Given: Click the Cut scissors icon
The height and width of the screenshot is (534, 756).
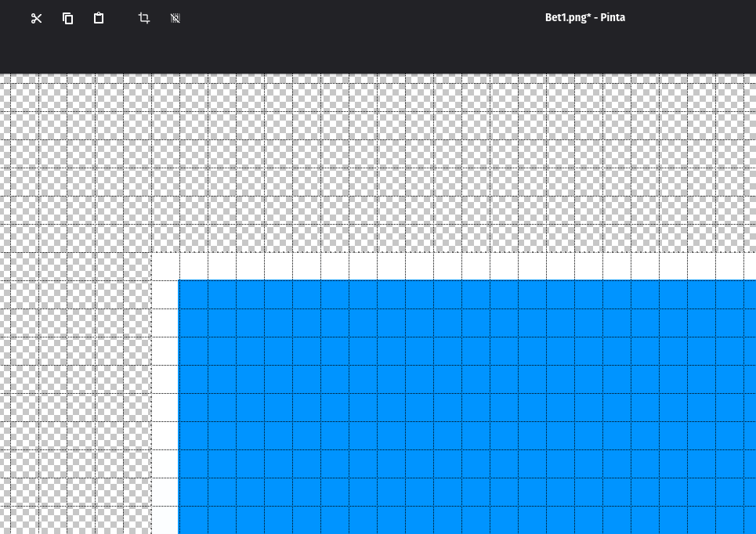Looking at the screenshot, I should pos(36,18).
